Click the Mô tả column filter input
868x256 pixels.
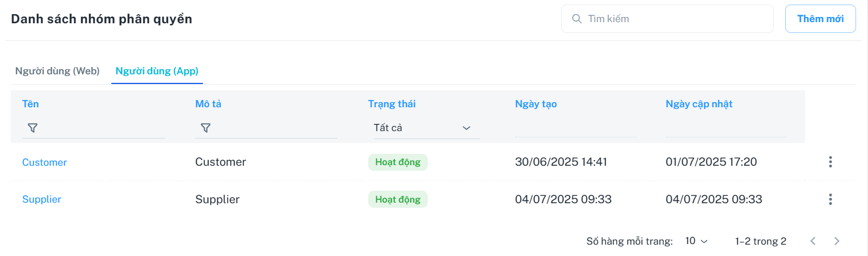[275, 129]
